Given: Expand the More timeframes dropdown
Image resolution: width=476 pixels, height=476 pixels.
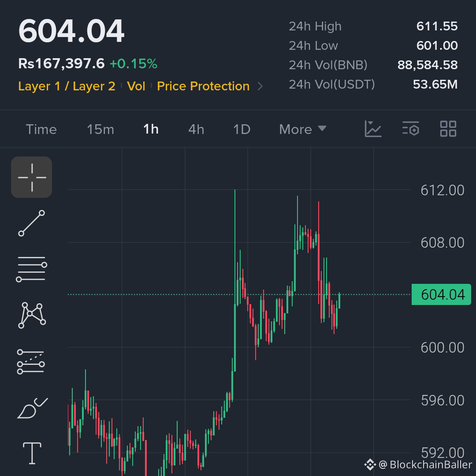Looking at the screenshot, I should (303, 129).
